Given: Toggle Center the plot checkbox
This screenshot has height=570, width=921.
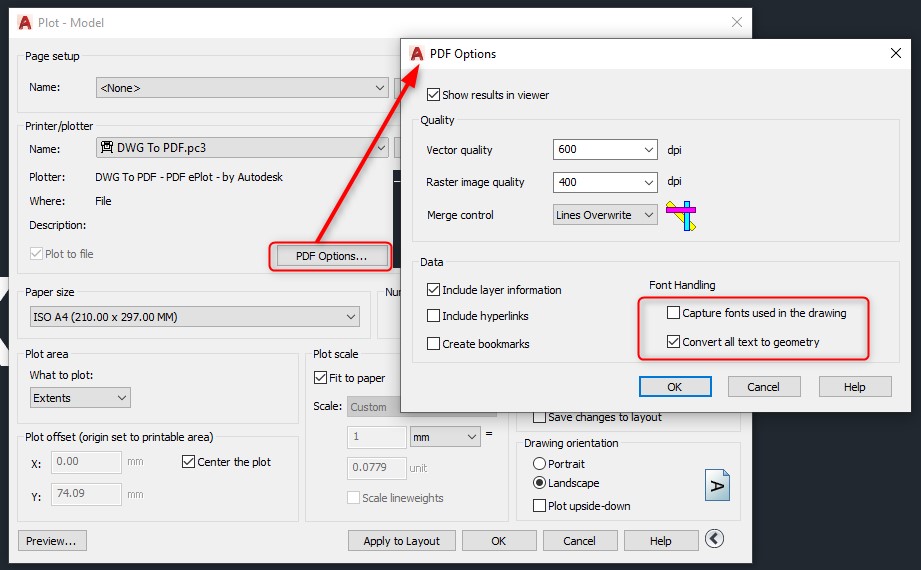Looking at the screenshot, I should (x=189, y=461).
